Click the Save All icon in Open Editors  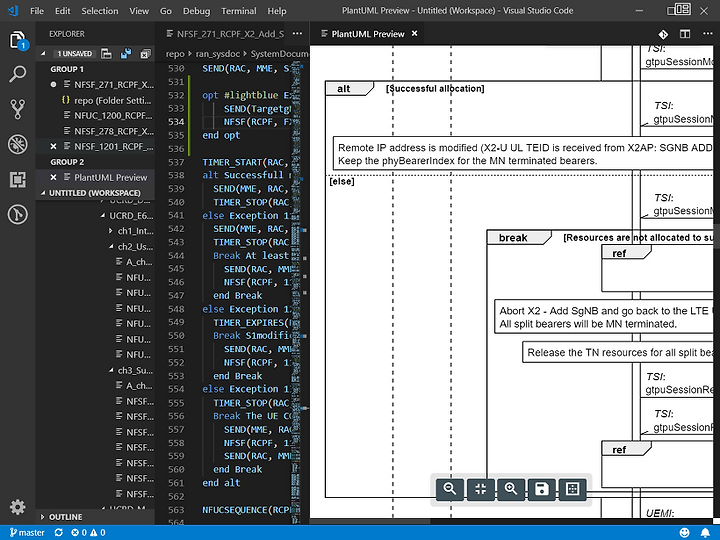(x=125, y=54)
